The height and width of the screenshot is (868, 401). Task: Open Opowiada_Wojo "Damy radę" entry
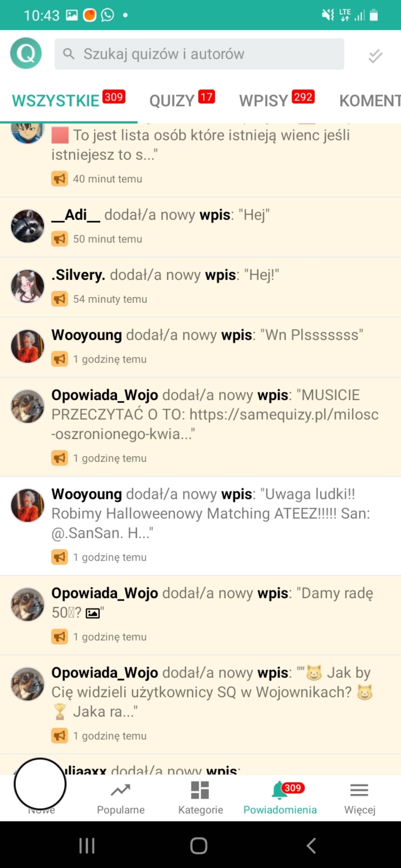pyautogui.click(x=201, y=615)
